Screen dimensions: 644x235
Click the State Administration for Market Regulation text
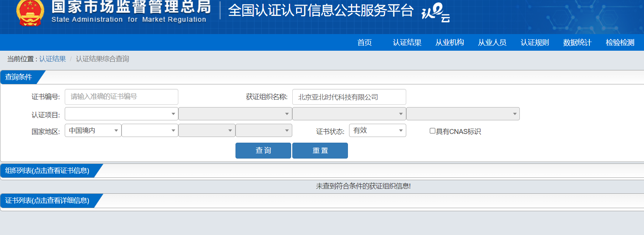point(129,19)
